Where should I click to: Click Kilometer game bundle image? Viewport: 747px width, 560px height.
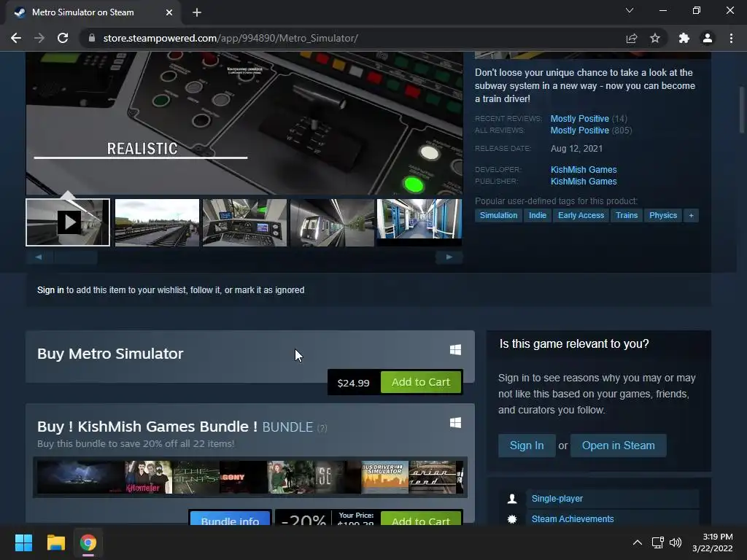click(x=148, y=477)
